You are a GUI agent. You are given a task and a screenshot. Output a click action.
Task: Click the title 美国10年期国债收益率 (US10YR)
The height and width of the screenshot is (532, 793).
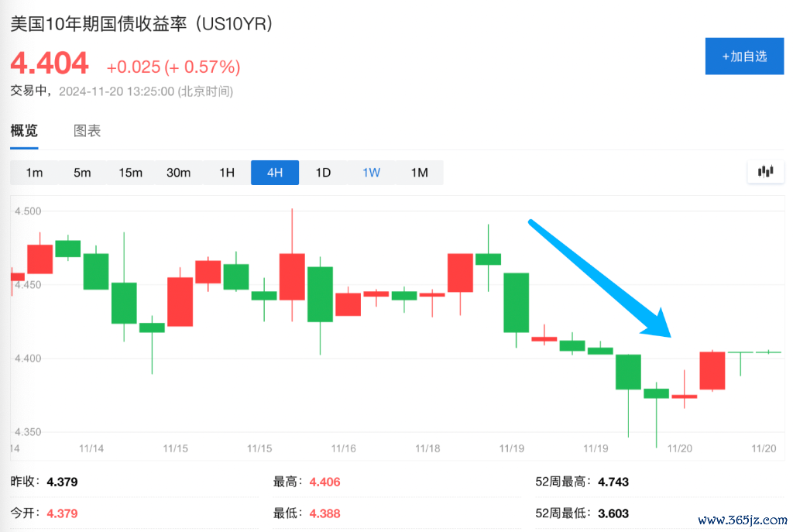click(x=142, y=24)
